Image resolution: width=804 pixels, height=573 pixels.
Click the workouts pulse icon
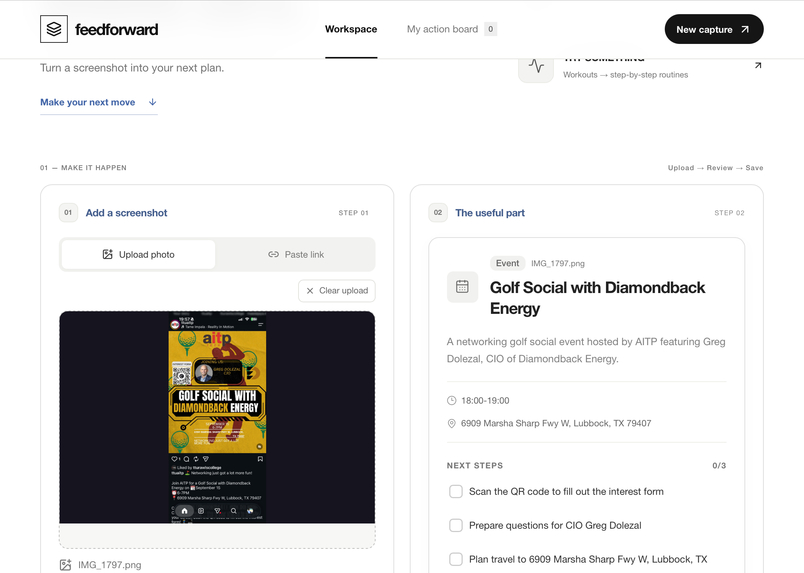coord(536,66)
